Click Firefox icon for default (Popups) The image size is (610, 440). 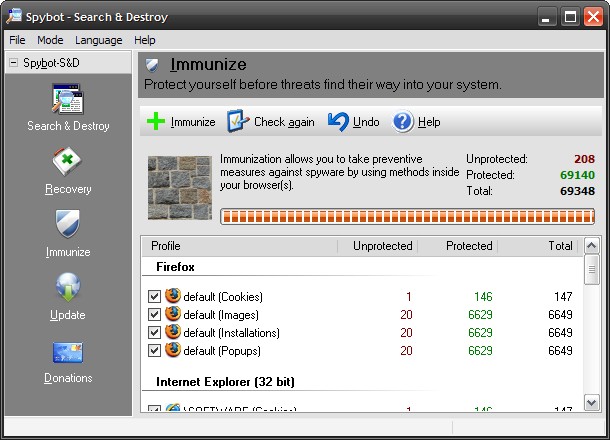tap(173, 350)
